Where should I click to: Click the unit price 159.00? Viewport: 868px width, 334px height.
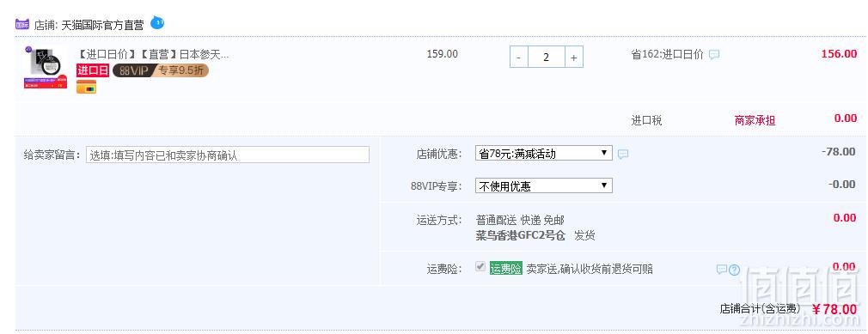pyautogui.click(x=443, y=54)
